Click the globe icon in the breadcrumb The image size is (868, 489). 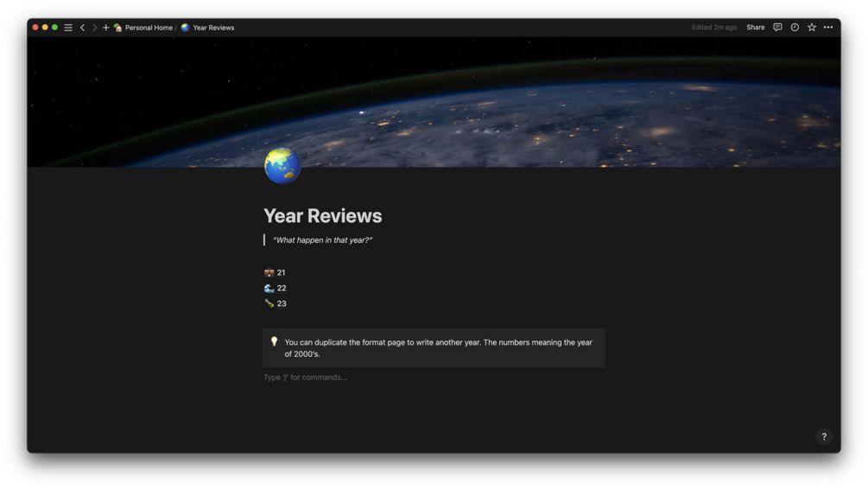tap(186, 28)
